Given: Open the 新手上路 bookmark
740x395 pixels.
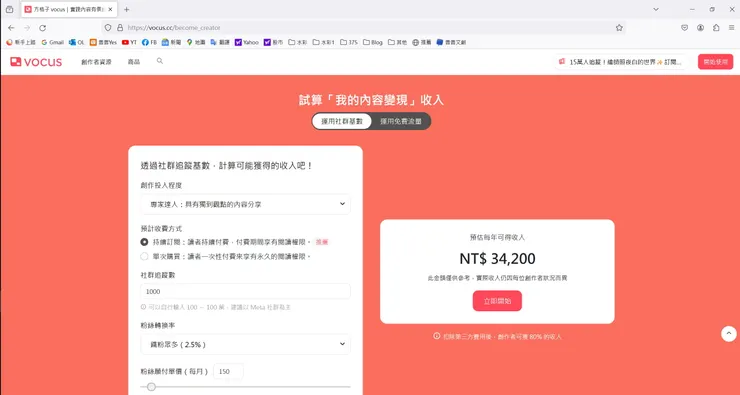Looking at the screenshot, I should coord(21,42).
